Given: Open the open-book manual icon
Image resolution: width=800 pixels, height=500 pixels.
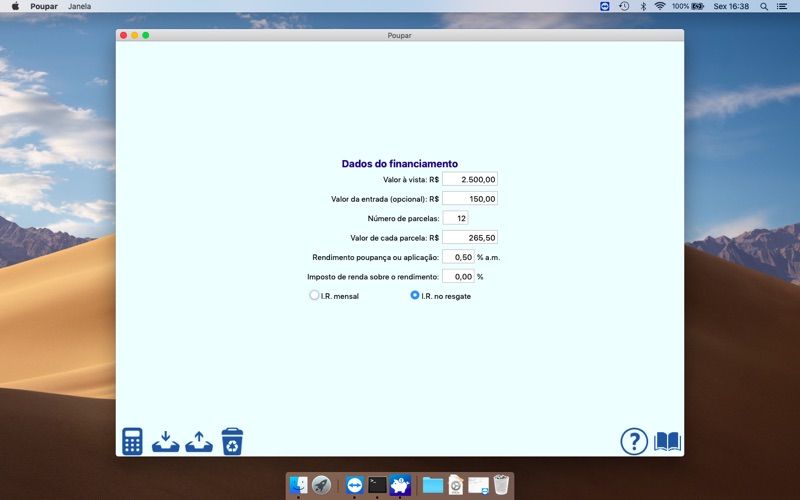Looking at the screenshot, I should tap(667, 442).
